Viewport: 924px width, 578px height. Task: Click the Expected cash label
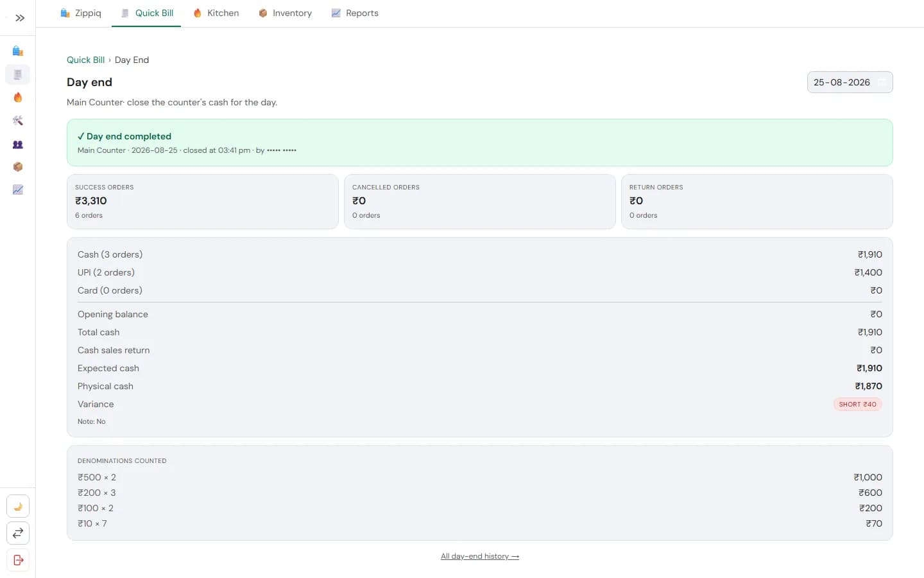point(108,368)
